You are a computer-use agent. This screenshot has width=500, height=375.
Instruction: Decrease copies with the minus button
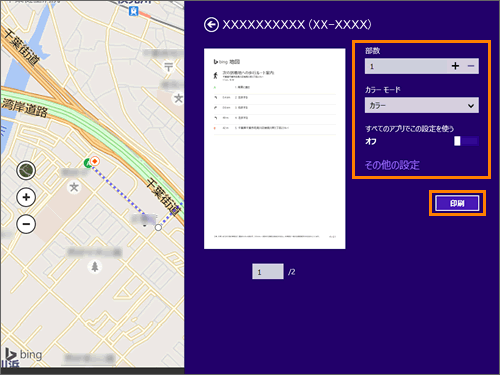tap(471, 66)
